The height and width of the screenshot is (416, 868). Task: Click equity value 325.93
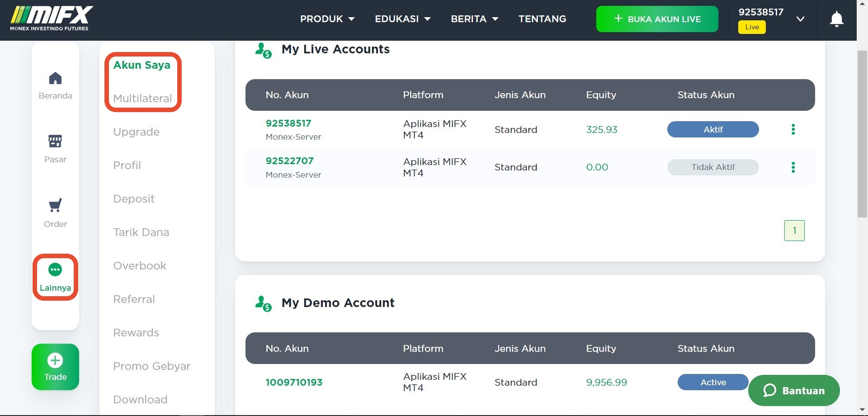click(x=602, y=130)
